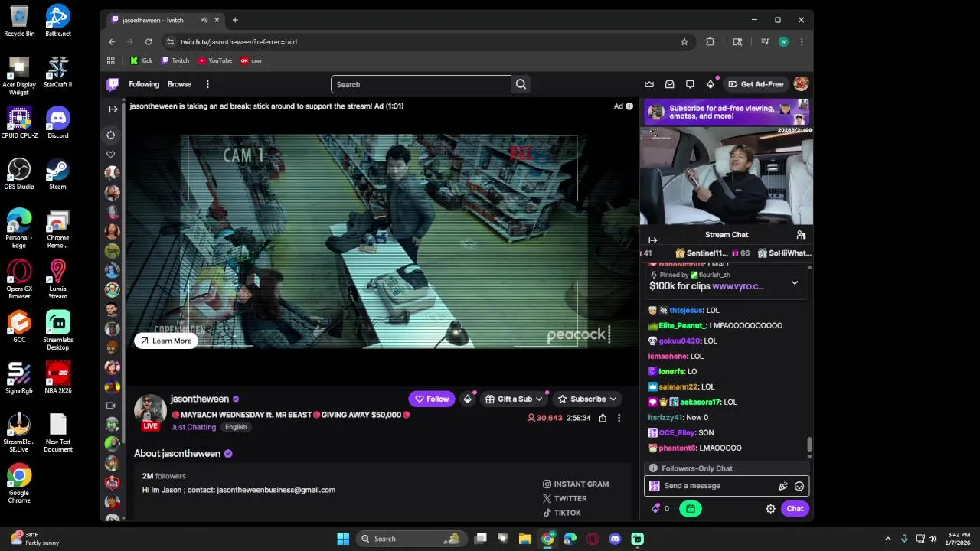Click the heart Following icon in left sidebar
Viewport: 980px width, 551px height.
click(111, 155)
